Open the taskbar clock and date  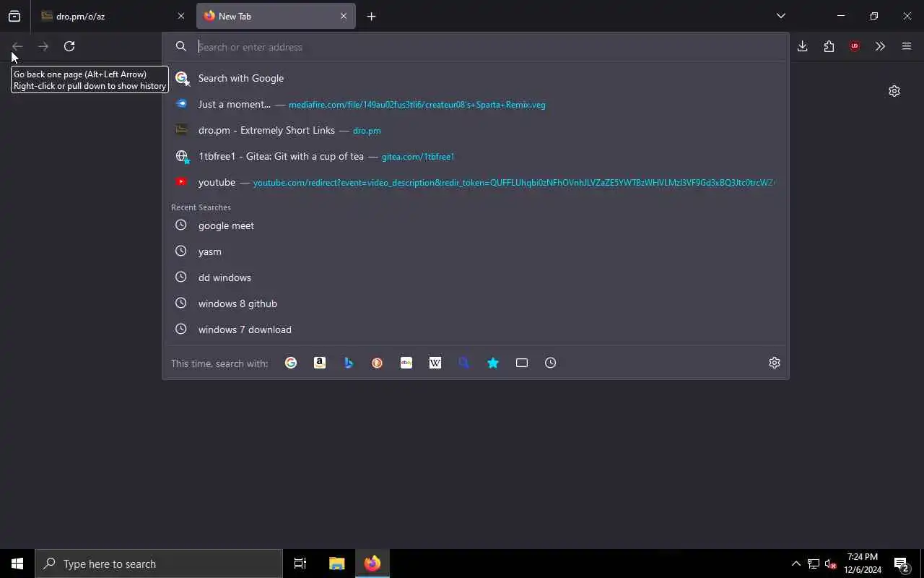[863, 564]
